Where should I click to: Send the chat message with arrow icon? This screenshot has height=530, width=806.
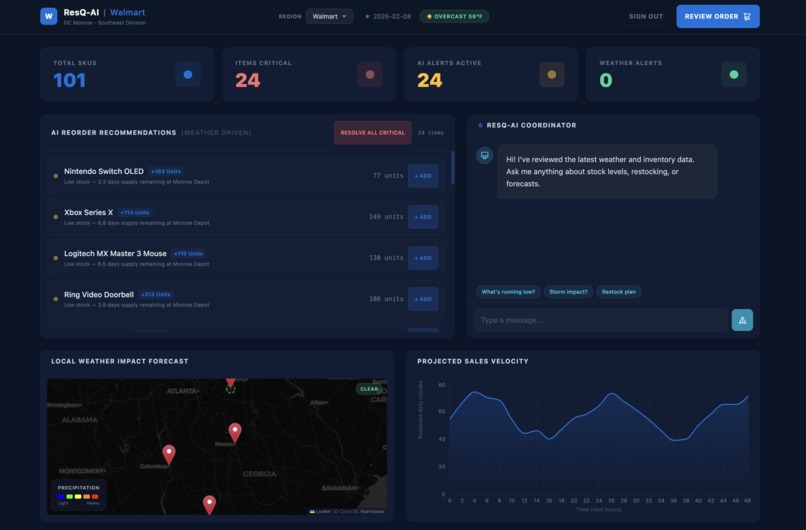pos(742,320)
